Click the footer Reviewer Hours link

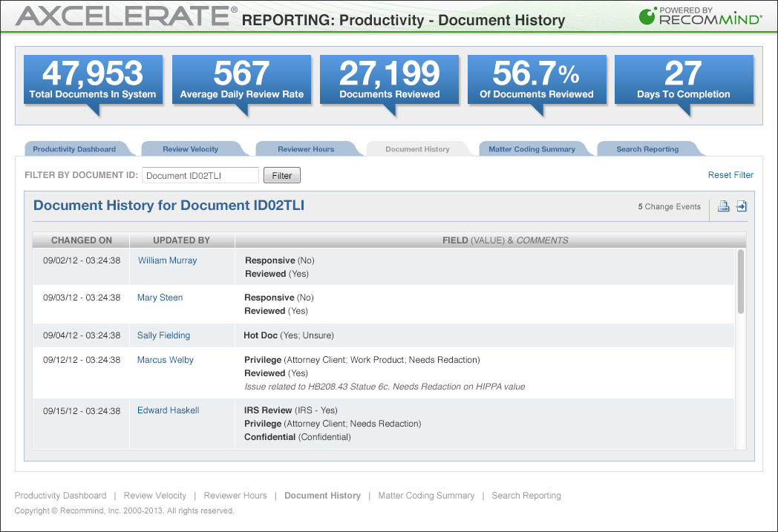(235, 496)
